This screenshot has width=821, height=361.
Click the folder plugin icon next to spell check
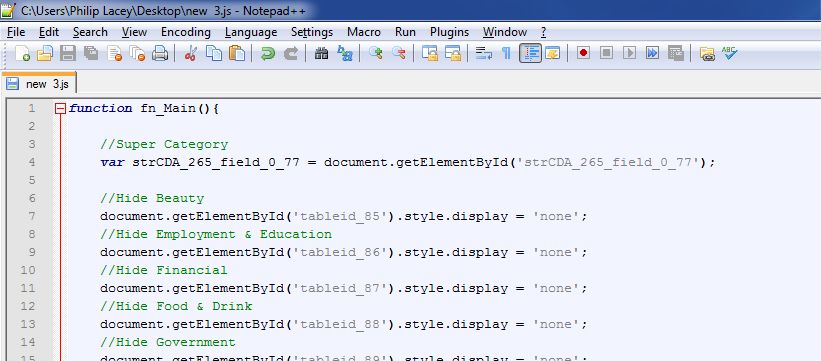pos(707,53)
